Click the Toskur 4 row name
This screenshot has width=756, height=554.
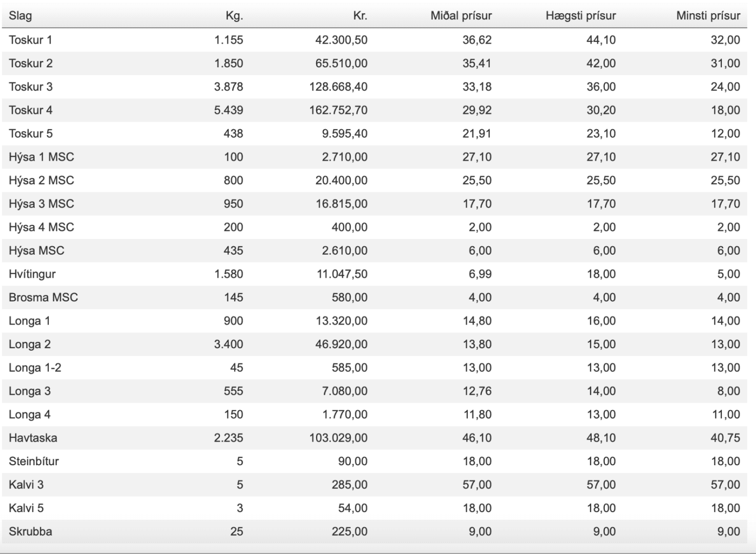(30, 110)
